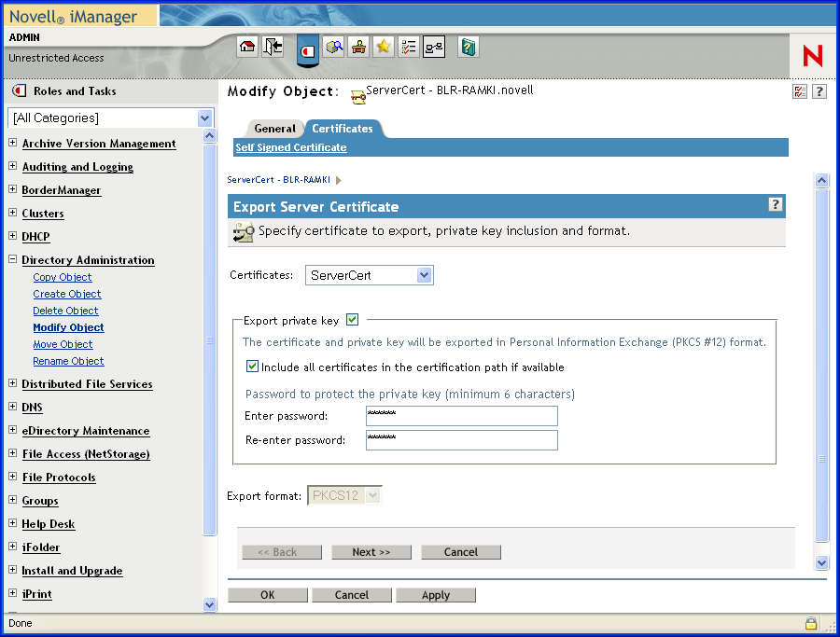Open the Modify Object task

68,327
